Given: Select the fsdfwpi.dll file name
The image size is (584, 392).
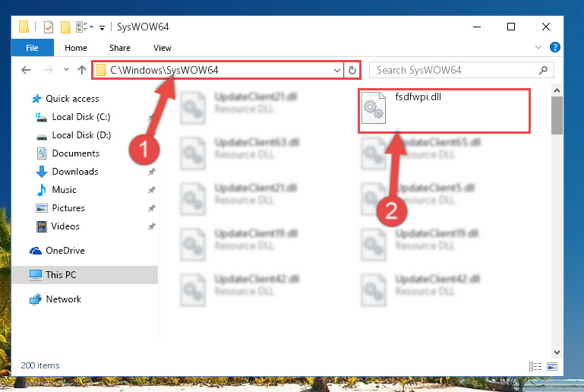Looking at the screenshot, I should click(418, 97).
